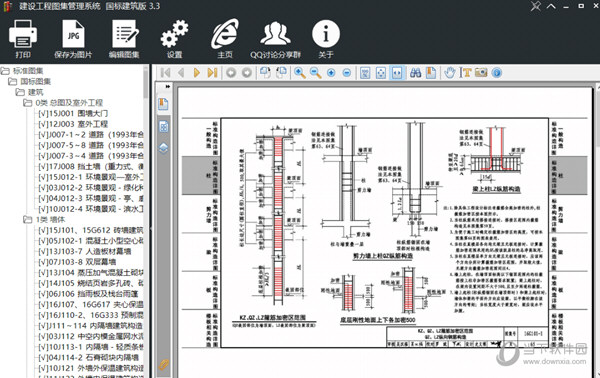
Task: Select J007-3~4 道路 entry
Action: [x=91, y=156]
